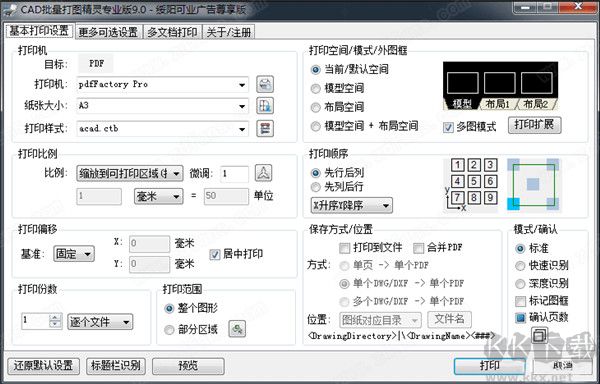Select 布局空间 radio button
The height and width of the screenshot is (384, 600).
click(x=315, y=107)
